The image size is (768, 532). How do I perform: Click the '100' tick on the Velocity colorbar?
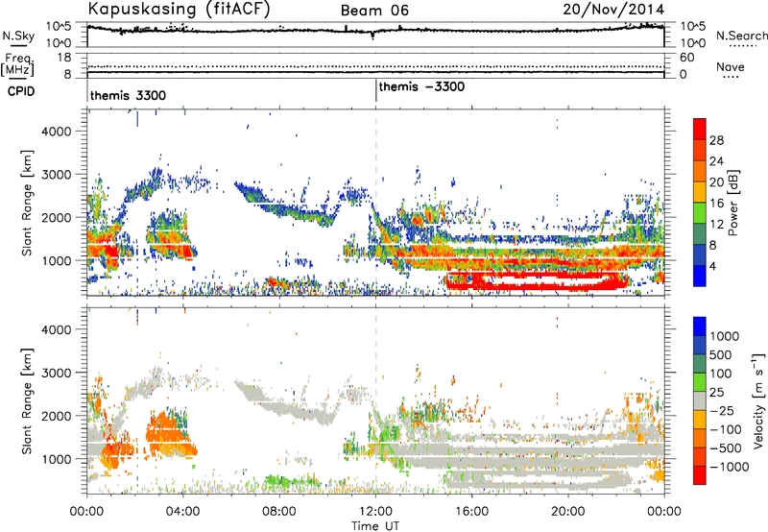click(721, 374)
